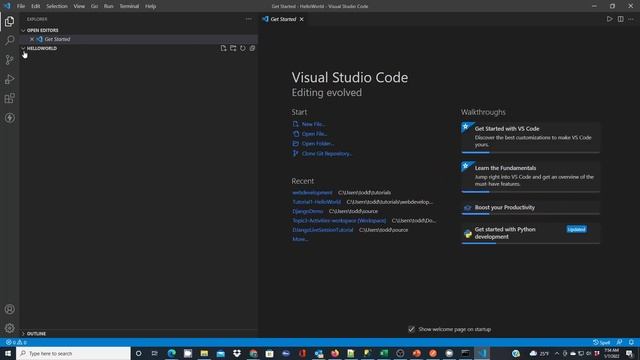Screen dimensions: 640x360
Task: Collapse the HELLOWORLD folder section
Action: pos(23,48)
